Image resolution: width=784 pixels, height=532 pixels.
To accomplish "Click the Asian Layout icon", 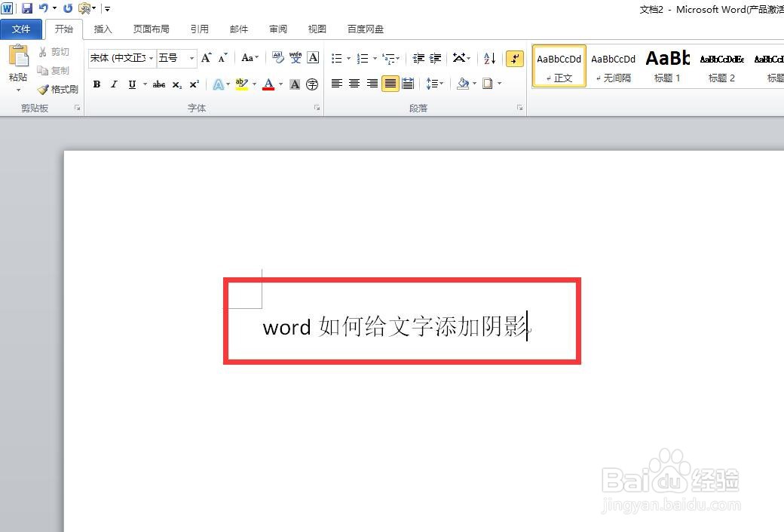I will pyautogui.click(x=459, y=59).
